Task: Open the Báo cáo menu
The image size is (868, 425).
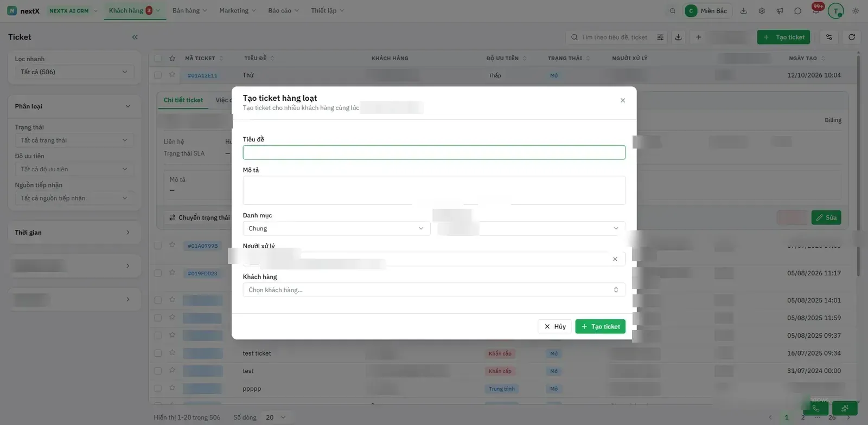Action: click(x=283, y=10)
